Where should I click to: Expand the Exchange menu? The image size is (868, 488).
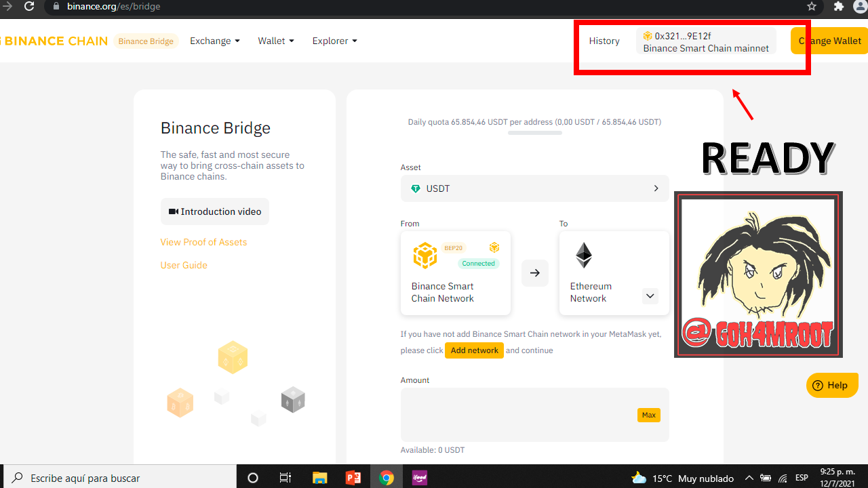[215, 41]
